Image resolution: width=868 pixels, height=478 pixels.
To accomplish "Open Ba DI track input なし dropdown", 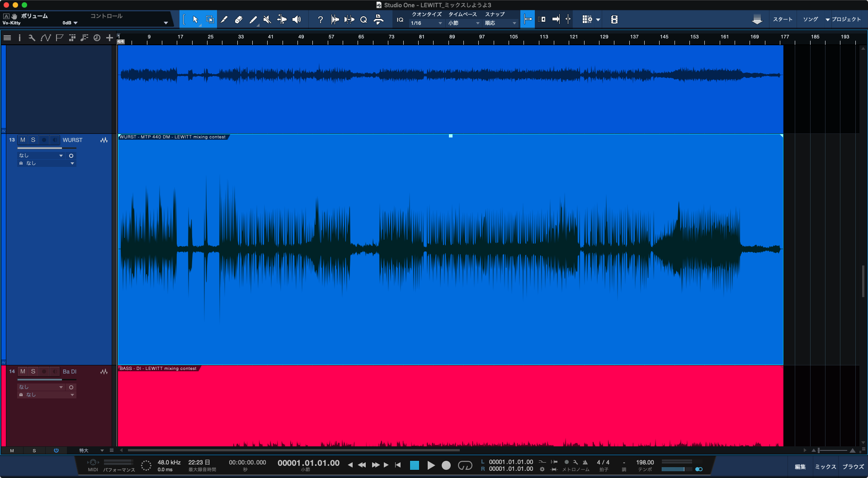I will 41,387.
